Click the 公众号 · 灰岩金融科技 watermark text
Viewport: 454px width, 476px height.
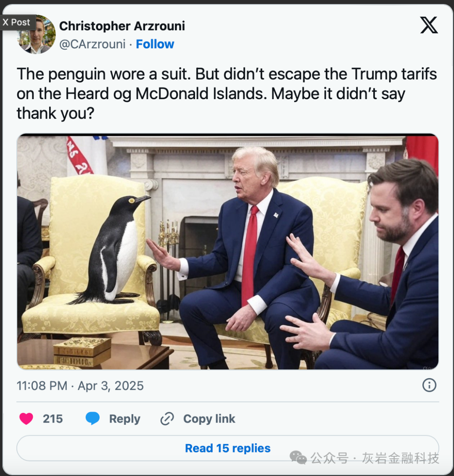(x=375, y=458)
